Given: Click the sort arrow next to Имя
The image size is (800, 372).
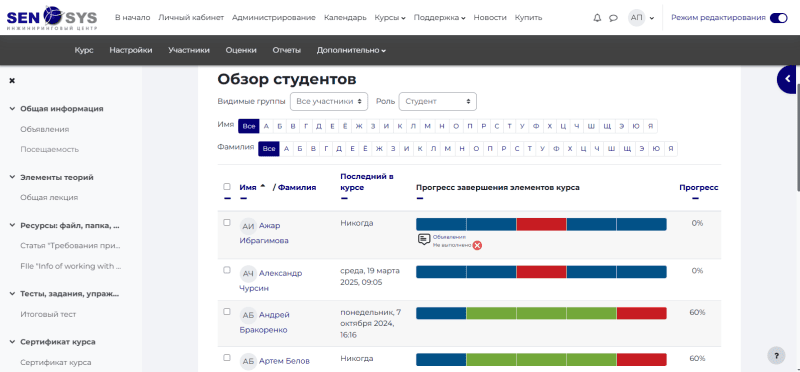Looking at the screenshot, I should click(263, 187).
